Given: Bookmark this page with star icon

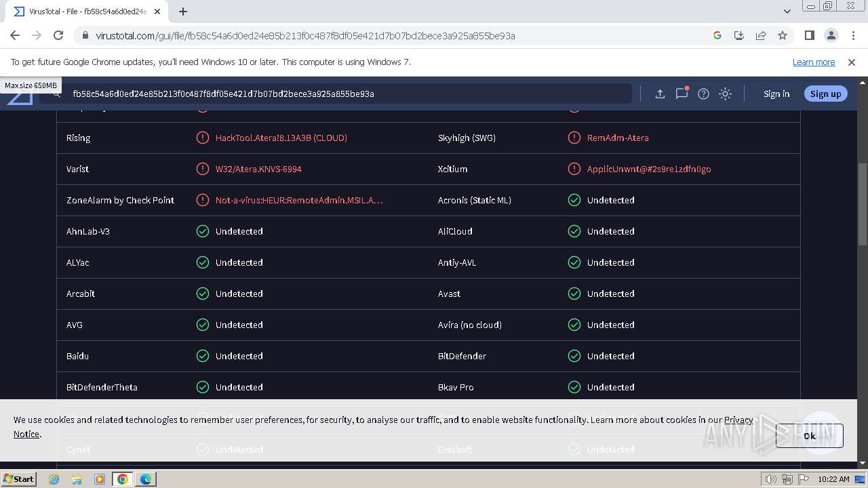Looking at the screenshot, I should point(783,35).
